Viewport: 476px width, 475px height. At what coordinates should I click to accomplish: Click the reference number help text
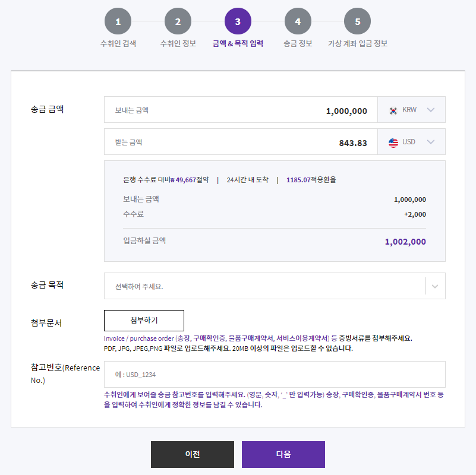273,400
